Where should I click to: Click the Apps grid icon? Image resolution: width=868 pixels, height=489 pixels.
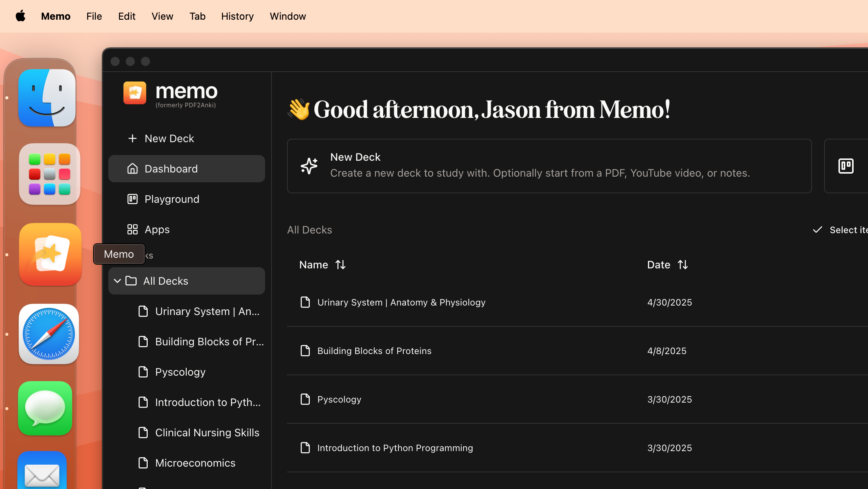point(133,229)
